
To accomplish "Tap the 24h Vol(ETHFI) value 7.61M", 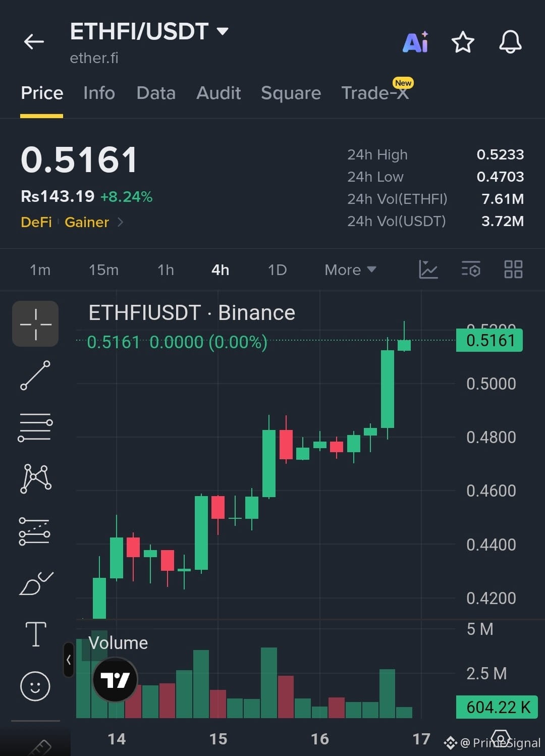I will (503, 199).
